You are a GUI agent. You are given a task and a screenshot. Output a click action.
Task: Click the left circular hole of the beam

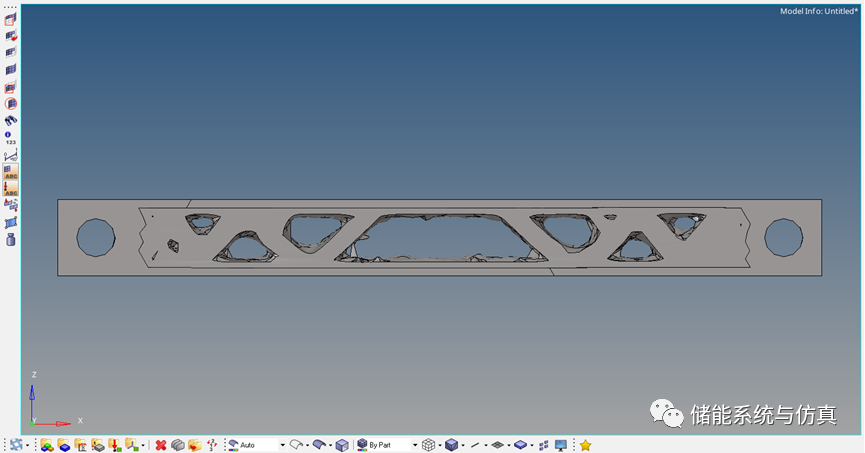(96, 237)
